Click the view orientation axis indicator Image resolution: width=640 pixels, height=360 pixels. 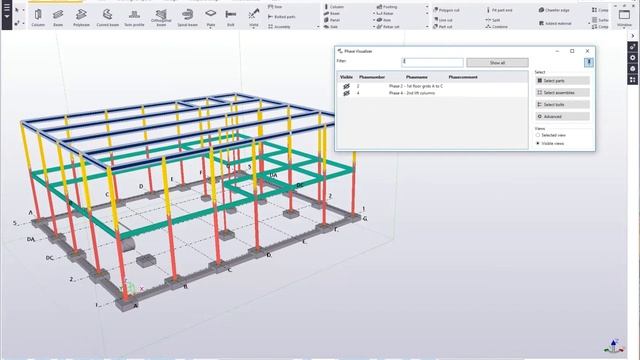[x=614, y=346]
